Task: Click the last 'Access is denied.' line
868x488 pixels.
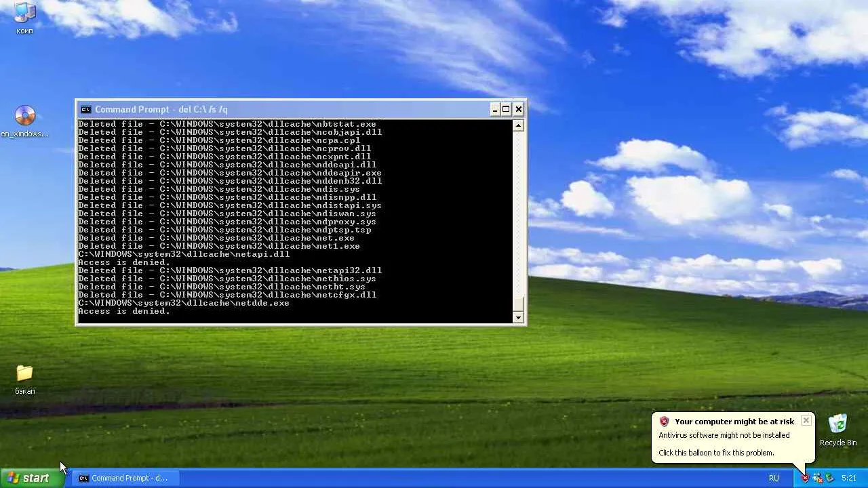Action: tap(124, 311)
